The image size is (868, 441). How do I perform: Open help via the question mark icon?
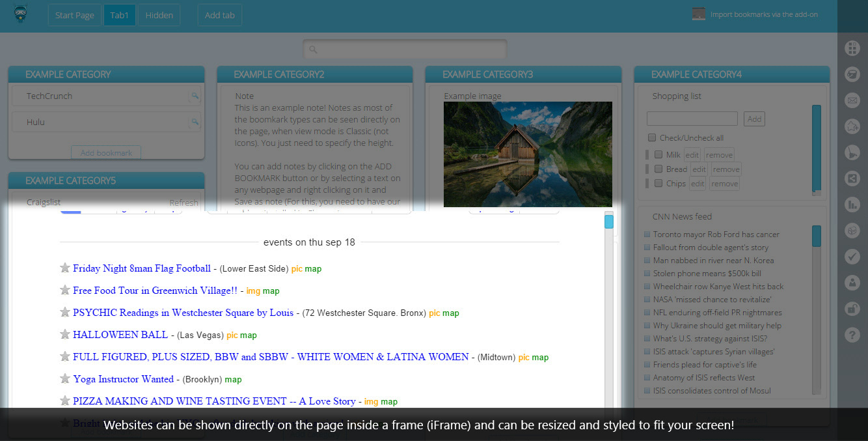click(x=852, y=335)
